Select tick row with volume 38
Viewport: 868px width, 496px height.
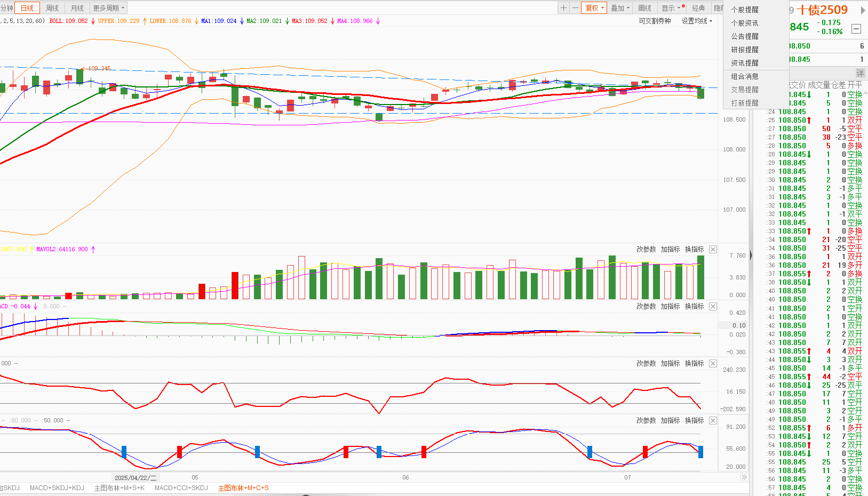tap(814, 137)
